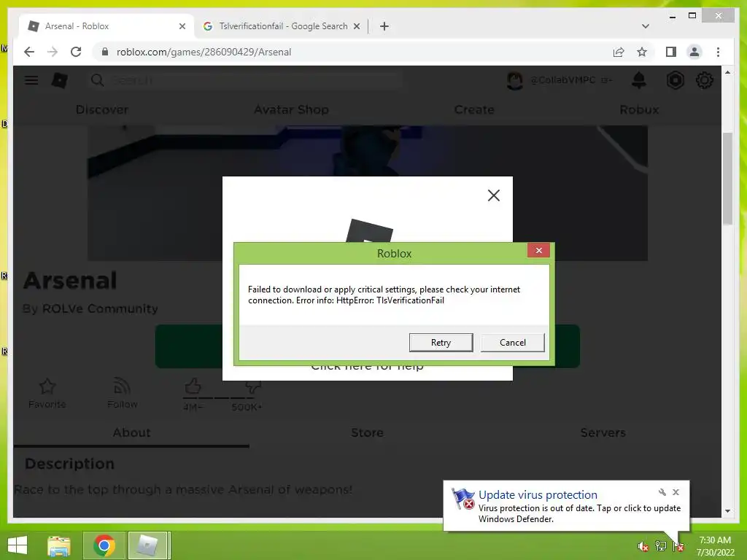Open Roblox notifications bell
Screen dimensions: 747x560
click(x=639, y=80)
